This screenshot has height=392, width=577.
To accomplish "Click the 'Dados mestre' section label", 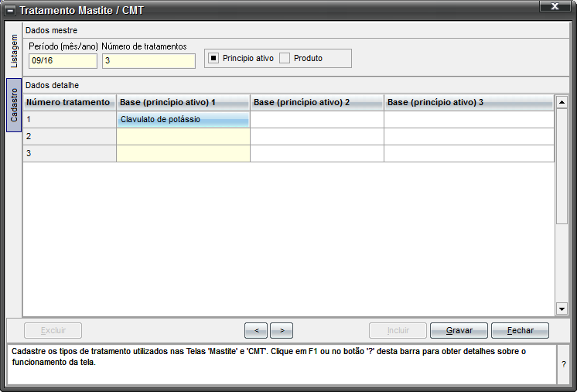I will (52, 30).
